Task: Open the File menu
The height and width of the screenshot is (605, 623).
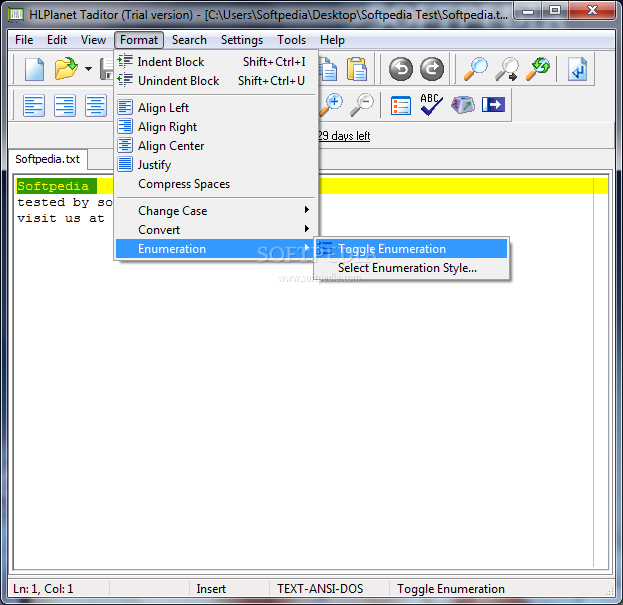Action: click(x=24, y=40)
